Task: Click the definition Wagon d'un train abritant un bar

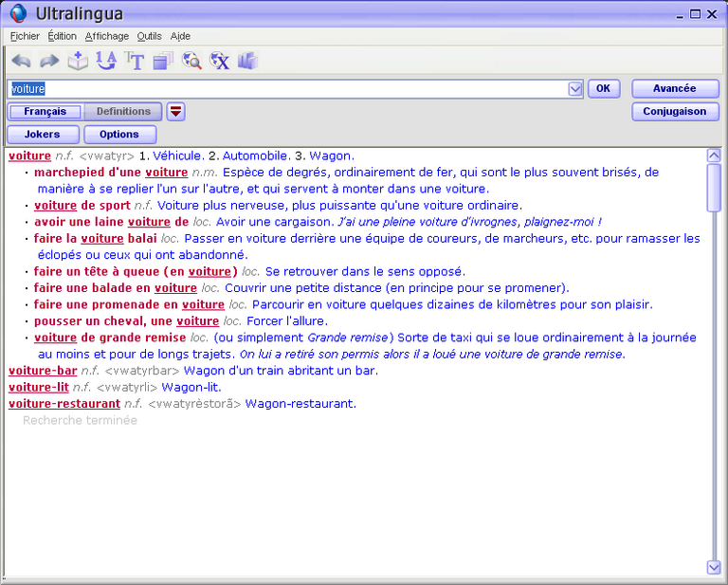Action: 279,371
